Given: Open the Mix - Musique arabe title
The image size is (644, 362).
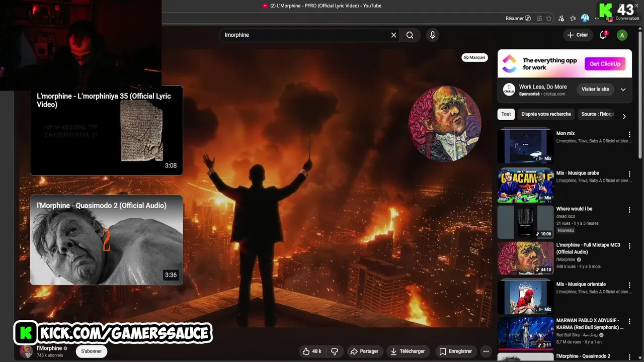Looking at the screenshot, I should click(578, 173).
